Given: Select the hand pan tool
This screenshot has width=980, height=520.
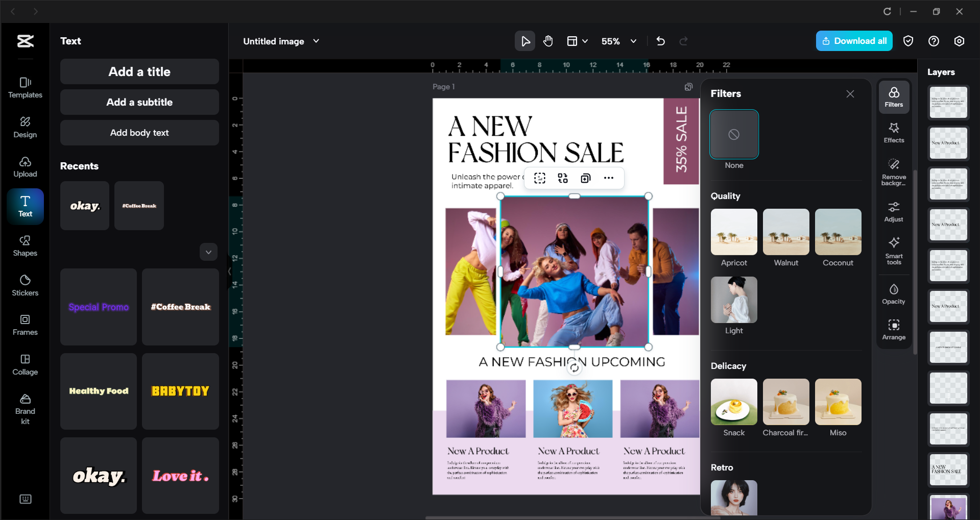Looking at the screenshot, I should 548,41.
